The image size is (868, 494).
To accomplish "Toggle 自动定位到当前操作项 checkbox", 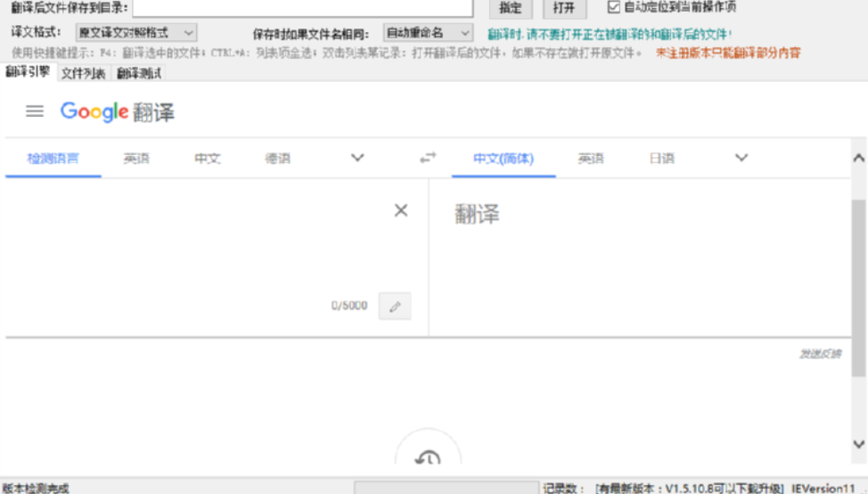I will [613, 7].
